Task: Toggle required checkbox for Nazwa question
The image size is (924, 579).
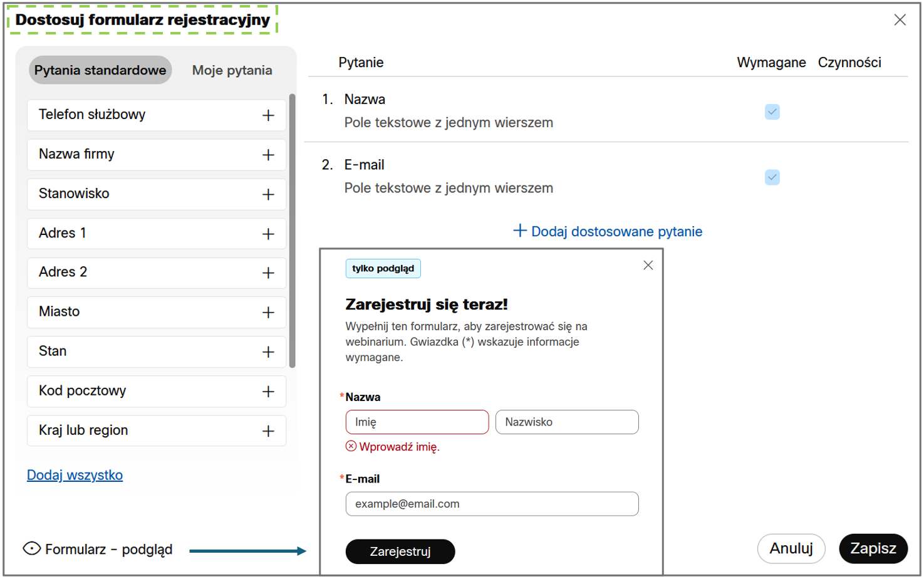Action: pyautogui.click(x=772, y=112)
